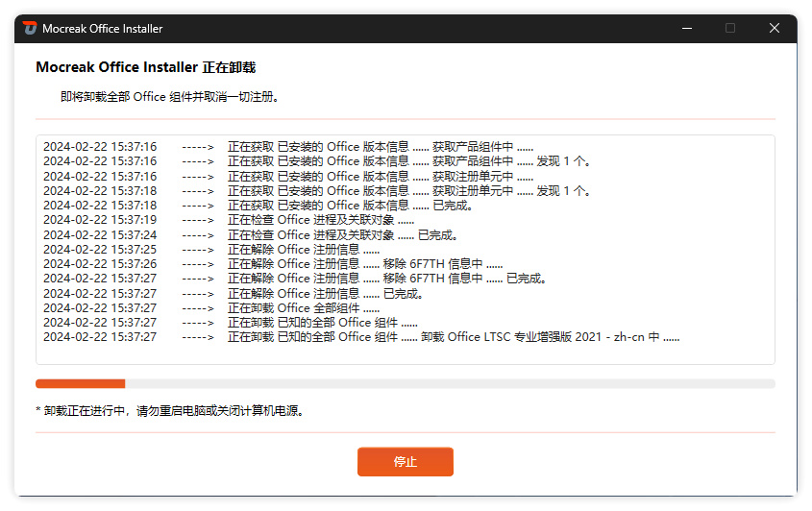Select the last log line about Office LTSC 2021

click(x=361, y=336)
